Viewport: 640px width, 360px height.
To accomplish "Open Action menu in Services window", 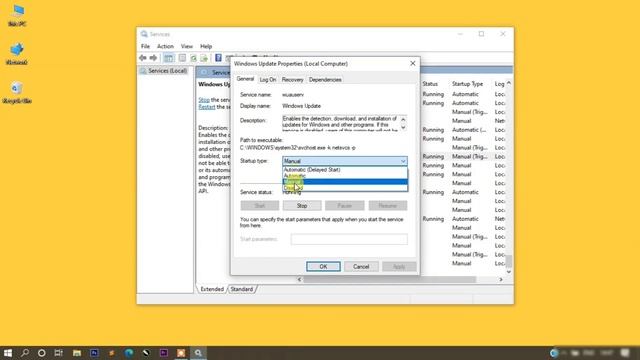I will click(165, 47).
